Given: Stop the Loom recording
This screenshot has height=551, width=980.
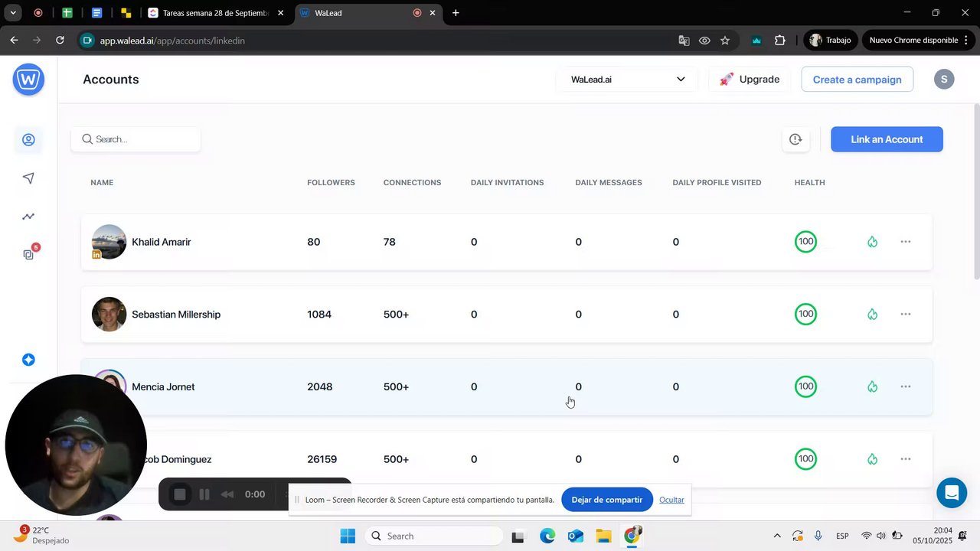Looking at the screenshot, I should click(x=180, y=494).
